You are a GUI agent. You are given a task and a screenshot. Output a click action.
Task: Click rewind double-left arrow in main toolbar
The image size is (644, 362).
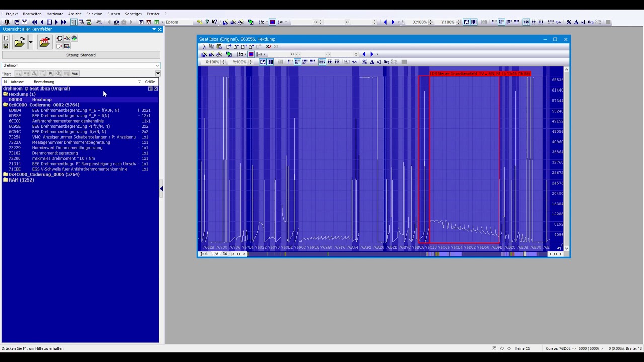click(34, 22)
